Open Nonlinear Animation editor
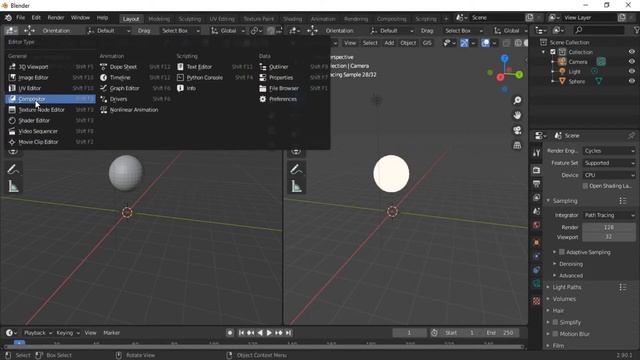640x360 pixels. click(135, 110)
